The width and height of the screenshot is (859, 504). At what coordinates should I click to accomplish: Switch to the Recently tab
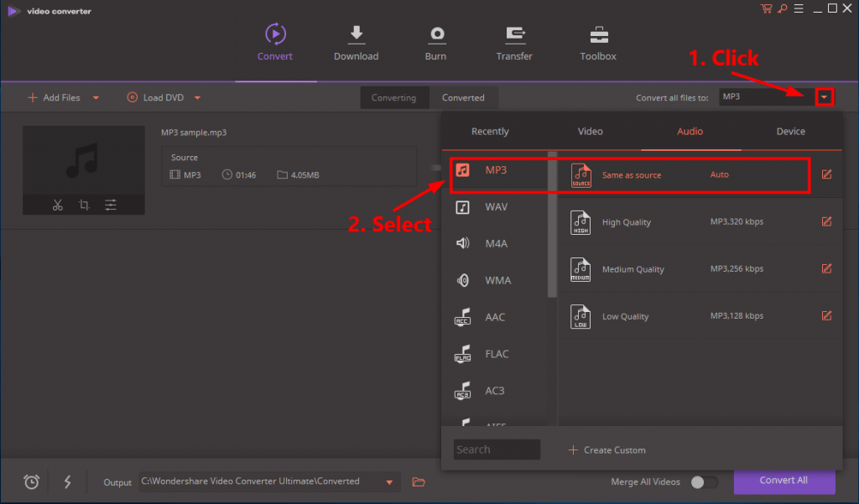(490, 132)
